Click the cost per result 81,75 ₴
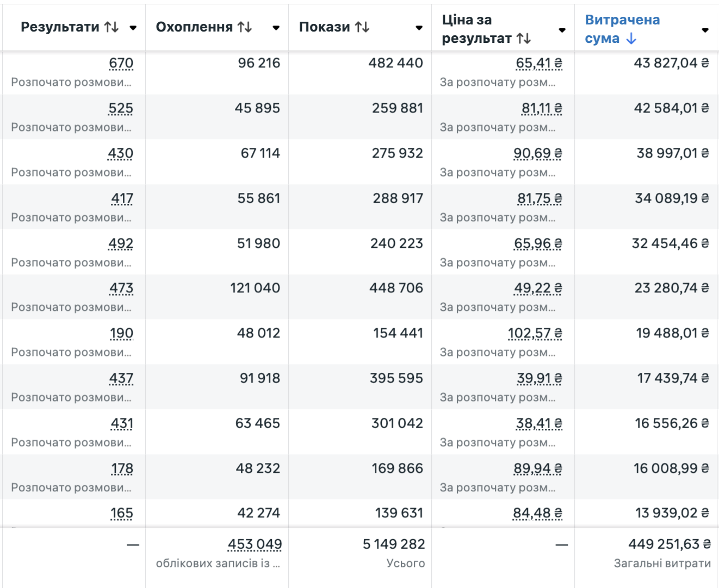The width and height of the screenshot is (719, 588). pyautogui.click(x=540, y=199)
